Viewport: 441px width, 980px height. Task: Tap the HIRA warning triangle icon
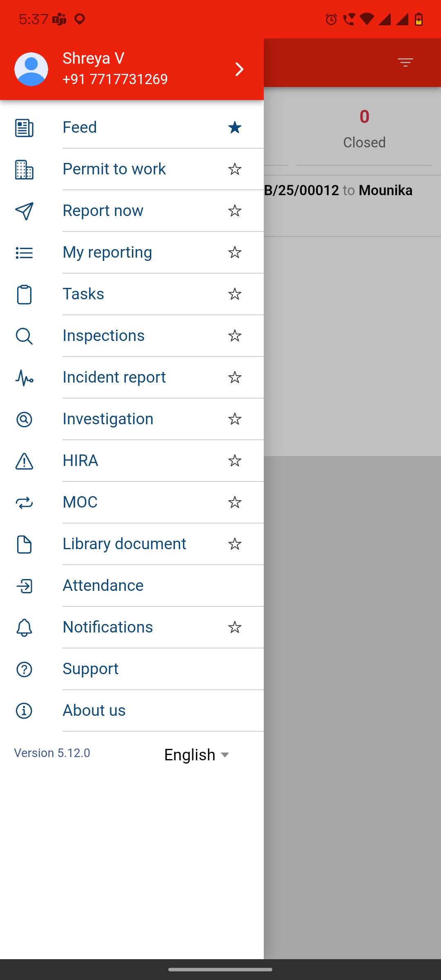coord(24,461)
